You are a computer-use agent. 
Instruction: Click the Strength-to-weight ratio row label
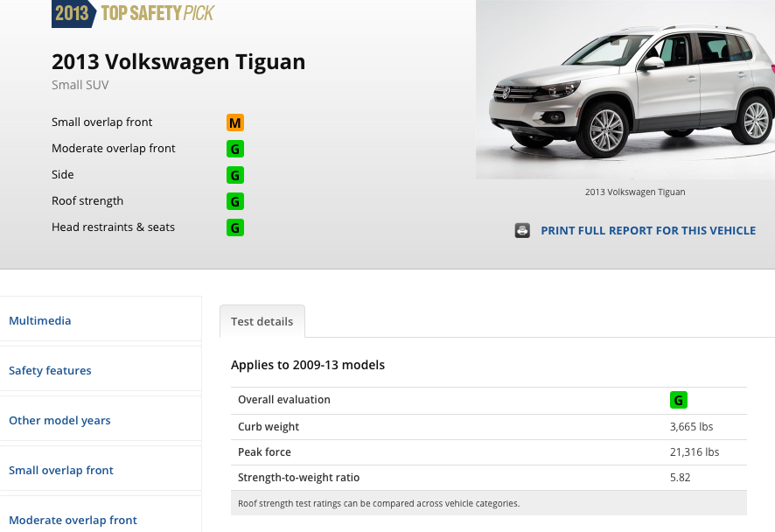click(x=298, y=478)
